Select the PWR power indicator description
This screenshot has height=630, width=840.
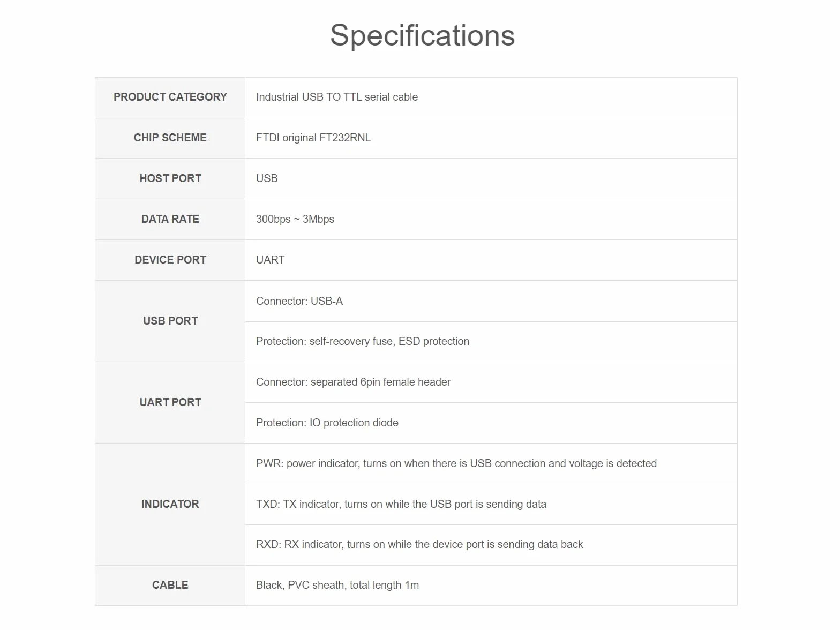456,463
